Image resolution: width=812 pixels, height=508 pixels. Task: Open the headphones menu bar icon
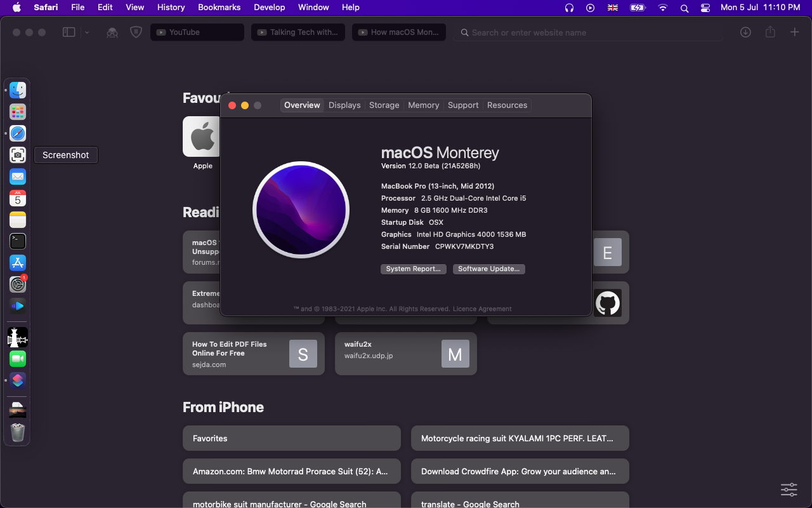click(x=569, y=8)
